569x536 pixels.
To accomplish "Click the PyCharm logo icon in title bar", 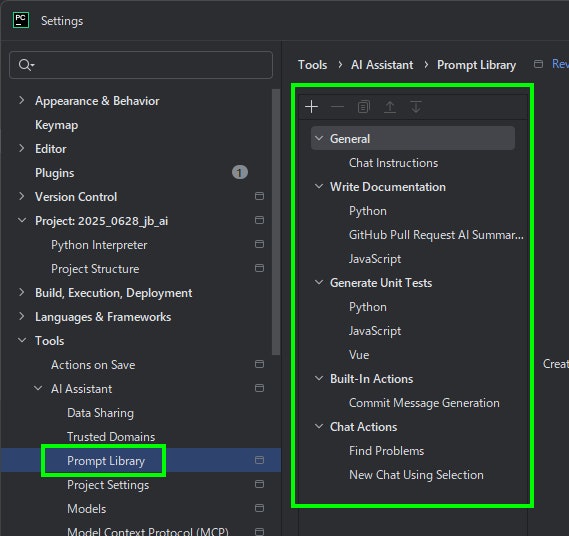I will (x=21, y=20).
